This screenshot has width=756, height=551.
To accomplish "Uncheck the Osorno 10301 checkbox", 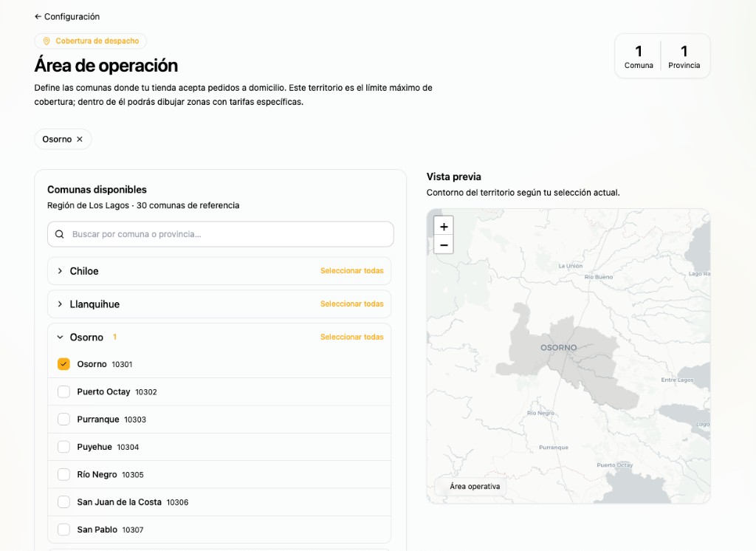I will 63,364.
